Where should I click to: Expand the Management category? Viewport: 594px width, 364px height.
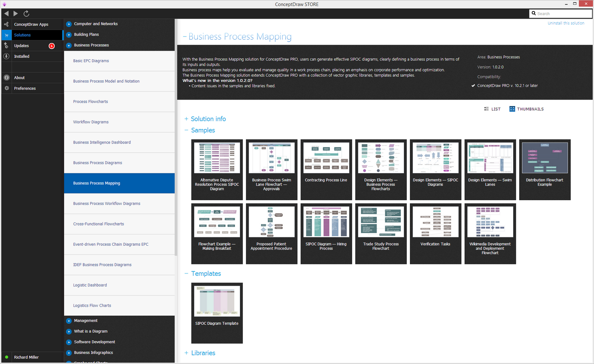(x=69, y=321)
